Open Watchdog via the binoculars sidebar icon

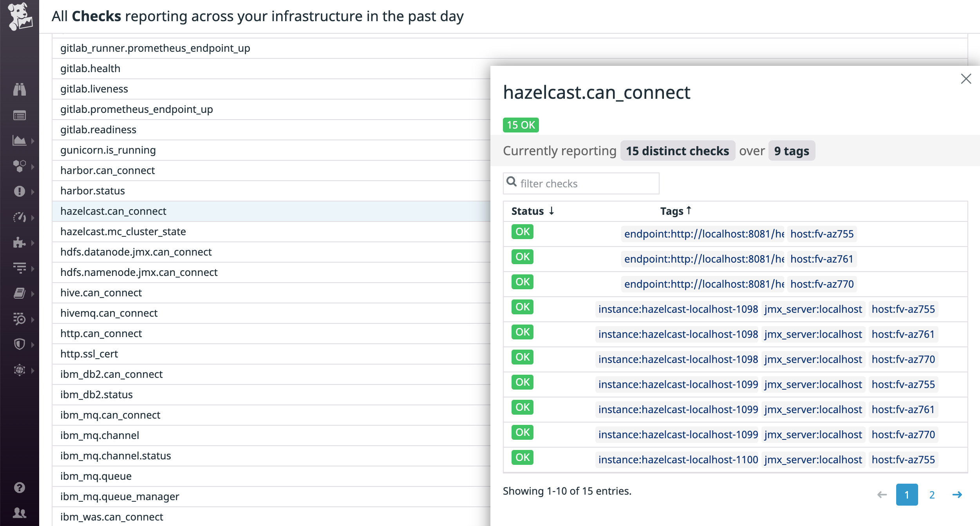coord(20,90)
